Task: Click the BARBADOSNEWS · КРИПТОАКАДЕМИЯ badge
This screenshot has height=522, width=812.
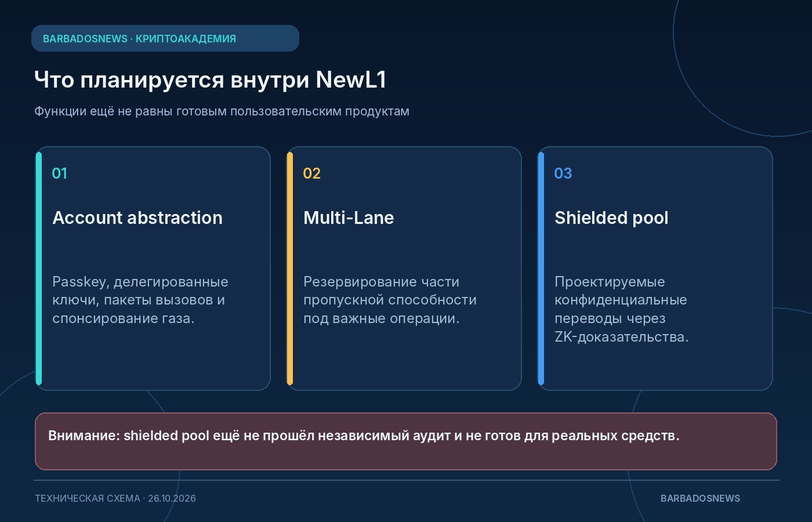Action: (x=165, y=38)
